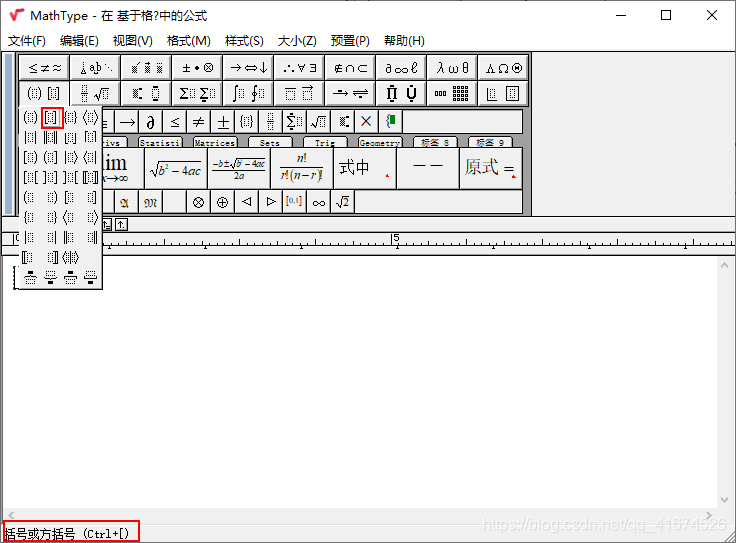Click the plus-minus symbol in small bar
The width and height of the screenshot is (736, 543).
223,122
